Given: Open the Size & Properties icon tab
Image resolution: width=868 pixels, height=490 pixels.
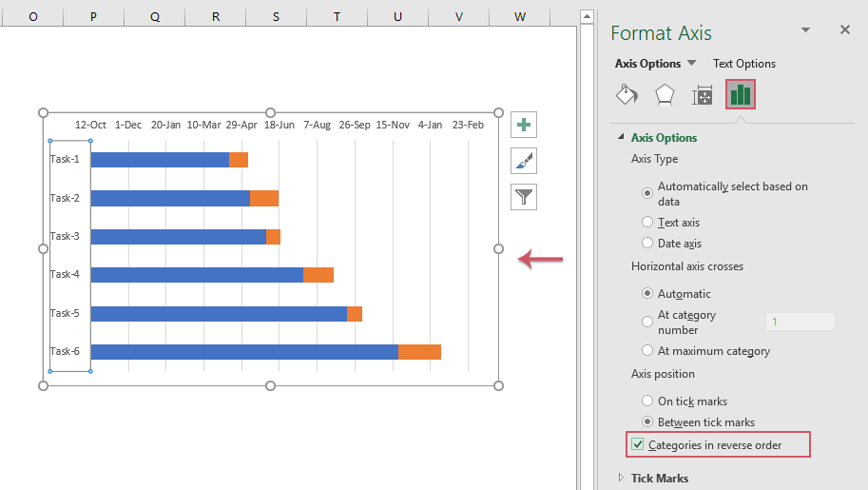Looking at the screenshot, I should click(703, 94).
